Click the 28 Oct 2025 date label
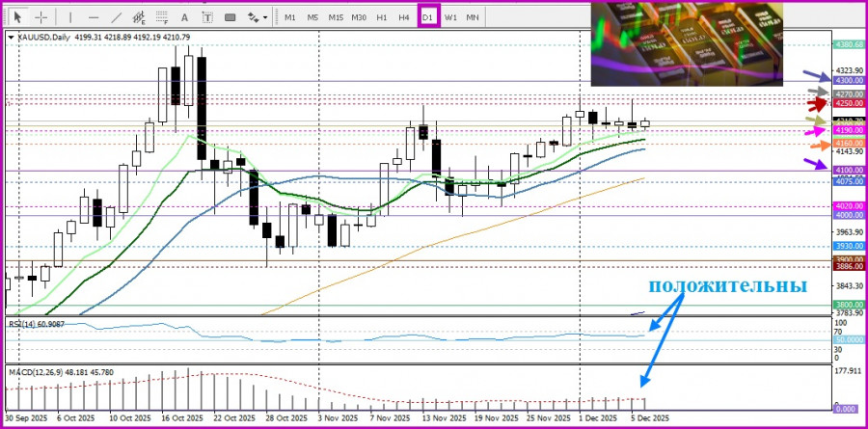 coord(286,418)
